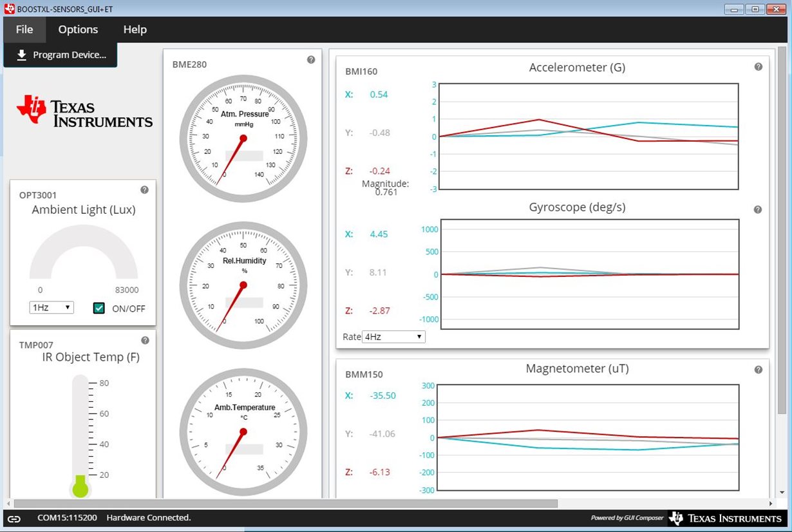Click help icon for Magnetometer chart
This screenshot has width=792, height=532.
[758, 370]
